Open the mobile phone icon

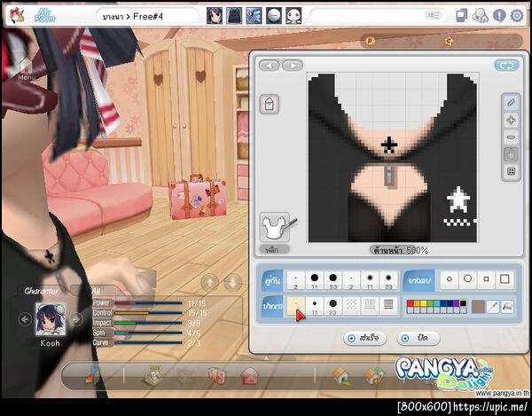(x=461, y=16)
